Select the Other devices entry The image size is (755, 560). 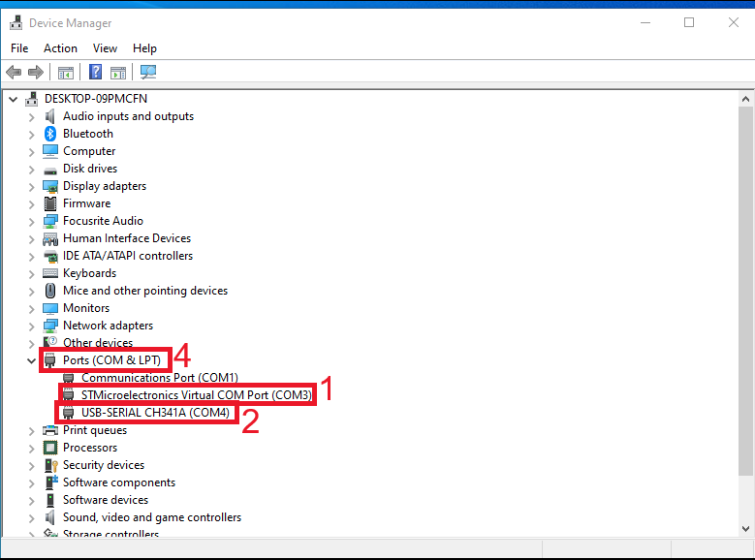click(98, 343)
